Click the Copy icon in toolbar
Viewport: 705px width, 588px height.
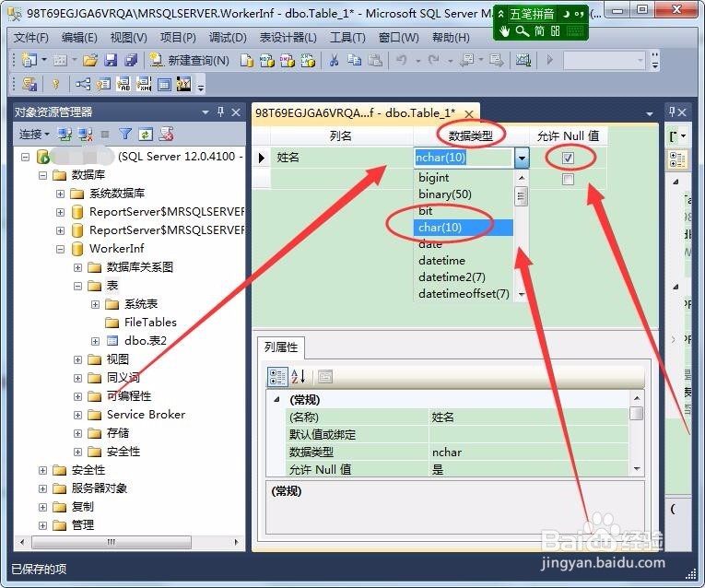pyautogui.click(x=354, y=60)
